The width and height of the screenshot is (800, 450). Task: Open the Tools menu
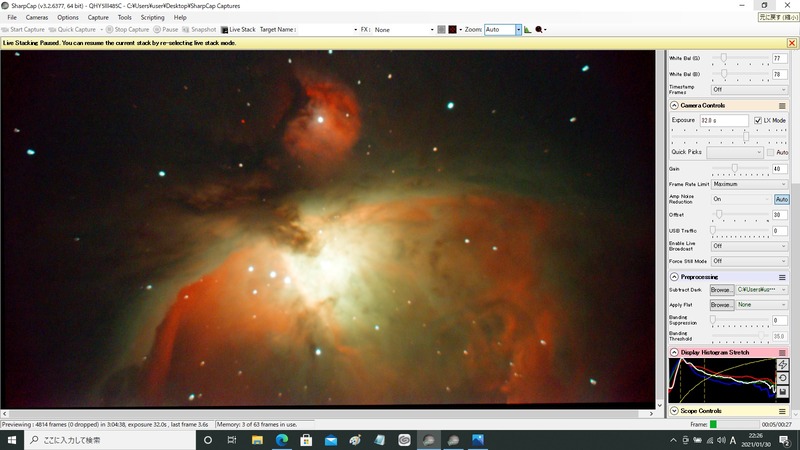(124, 17)
